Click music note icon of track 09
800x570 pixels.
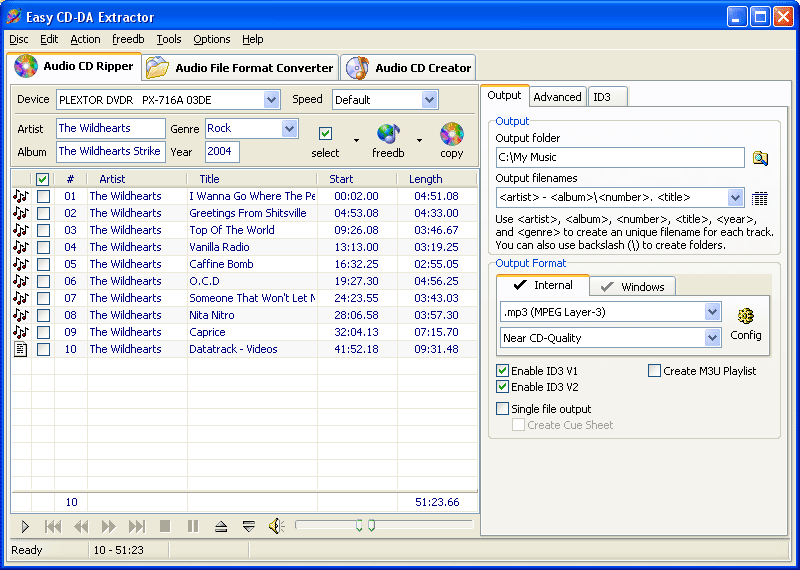coord(21,332)
